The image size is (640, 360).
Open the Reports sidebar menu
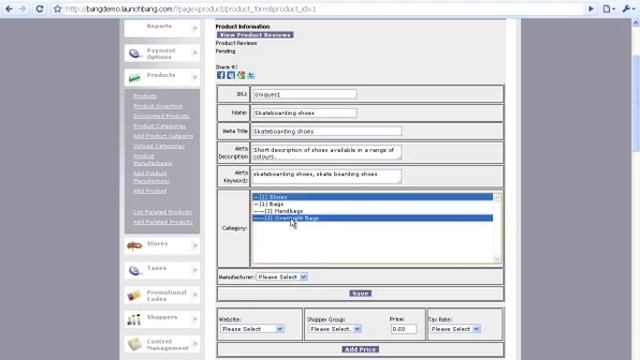click(x=162, y=28)
